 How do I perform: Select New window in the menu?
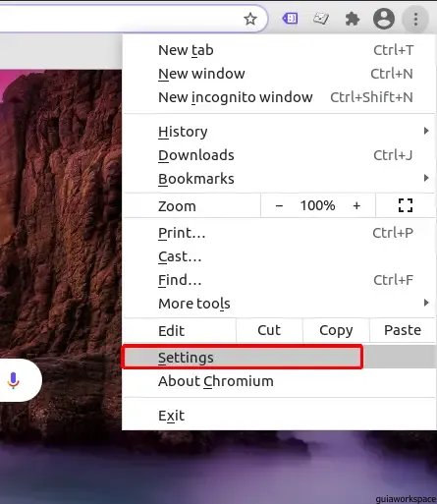click(x=279, y=74)
